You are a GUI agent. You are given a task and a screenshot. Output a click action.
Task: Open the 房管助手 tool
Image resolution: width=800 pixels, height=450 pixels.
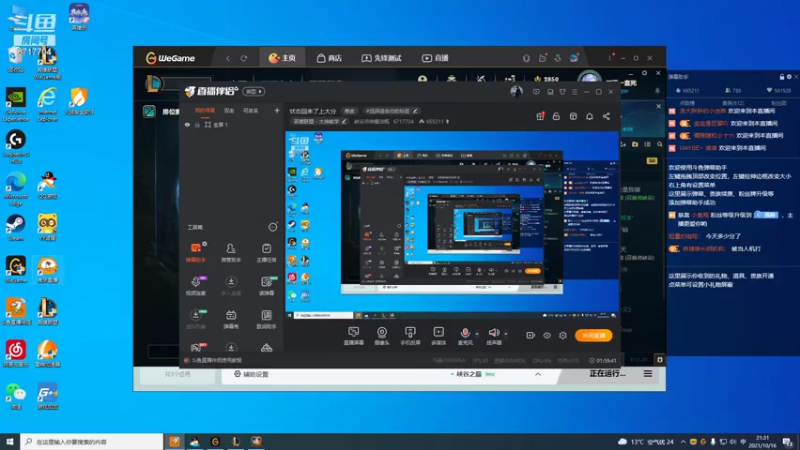231,253
